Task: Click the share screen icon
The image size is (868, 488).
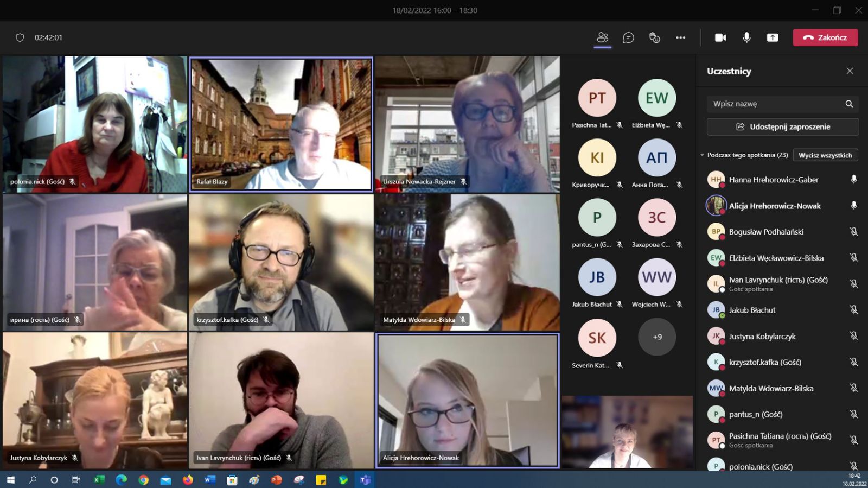Action: (x=773, y=37)
